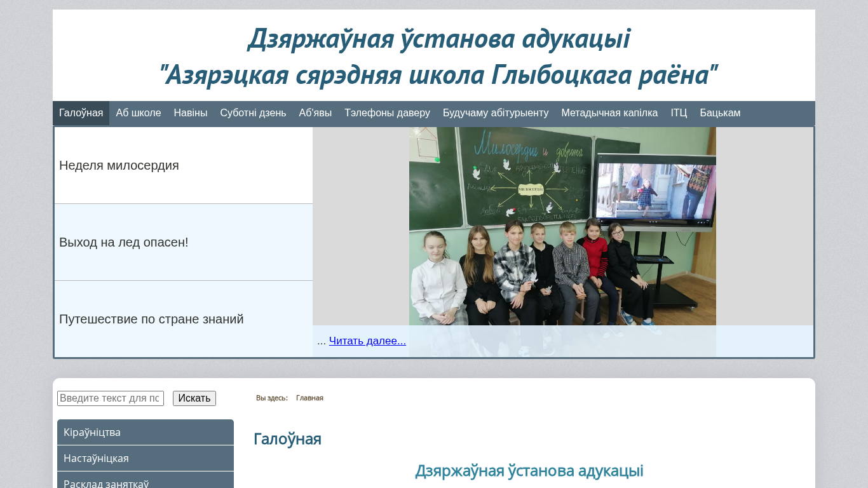Open Тэлефоны даверу in navigation

(x=387, y=113)
